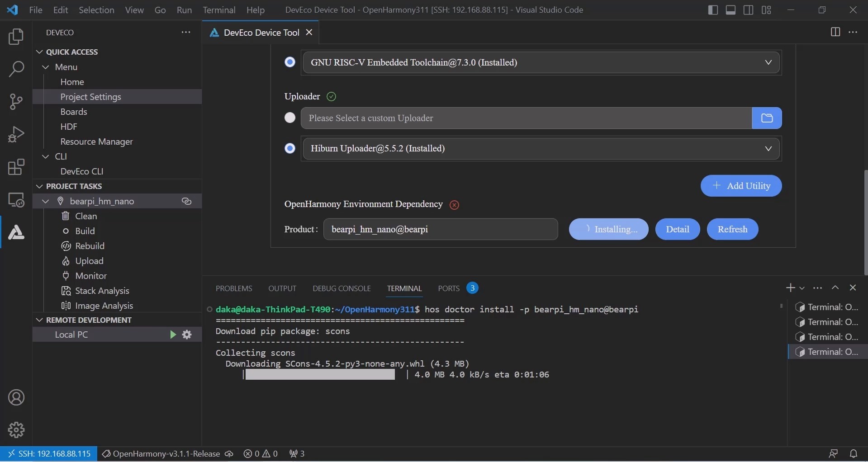Open the Accounts menu icon
The image size is (868, 462).
click(x=16, y=398)
